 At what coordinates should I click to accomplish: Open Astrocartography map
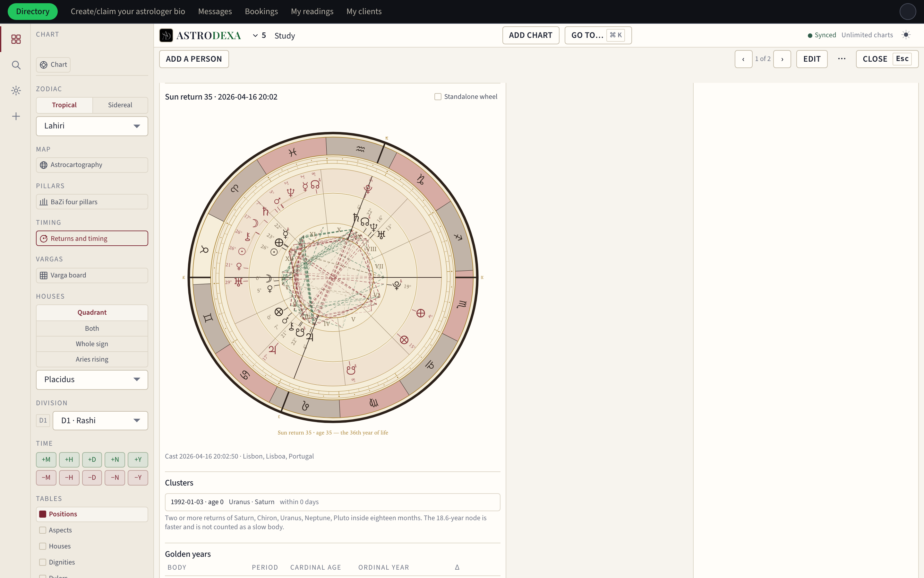[x=92, y=165]
